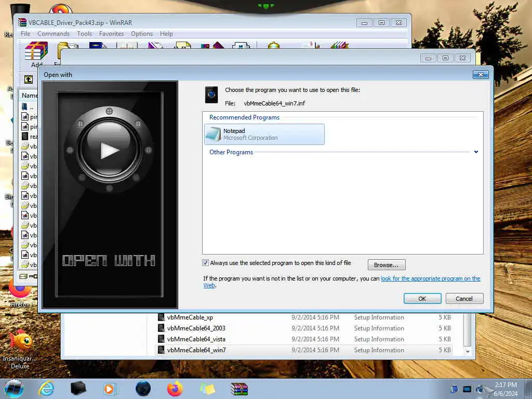532x399 pixels.
Task: Open Windows Media Player from taskbar
Action: pos(109,389)
